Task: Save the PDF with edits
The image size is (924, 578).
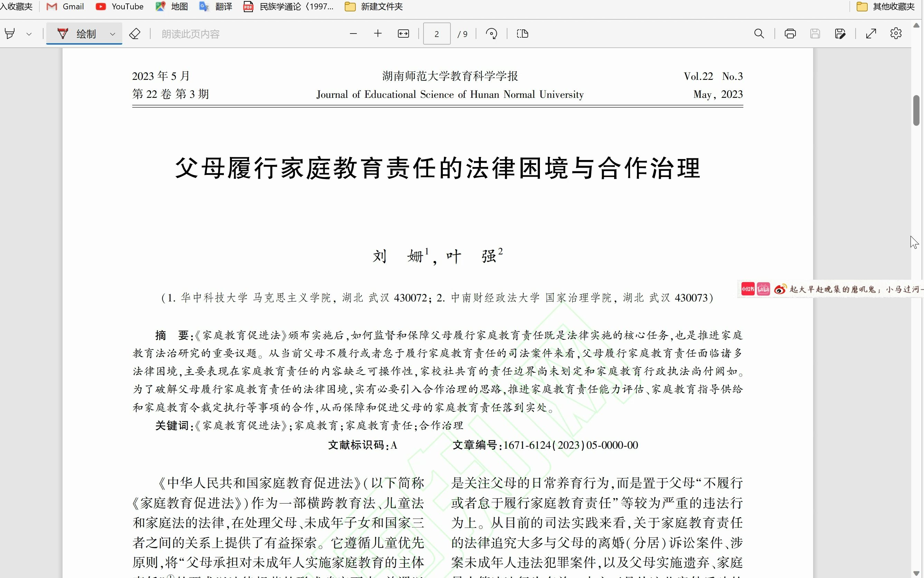Action: (841, 34)
